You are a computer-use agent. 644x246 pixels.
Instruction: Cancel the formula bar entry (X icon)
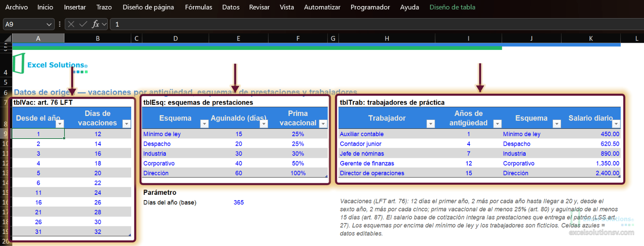point(71,24)
